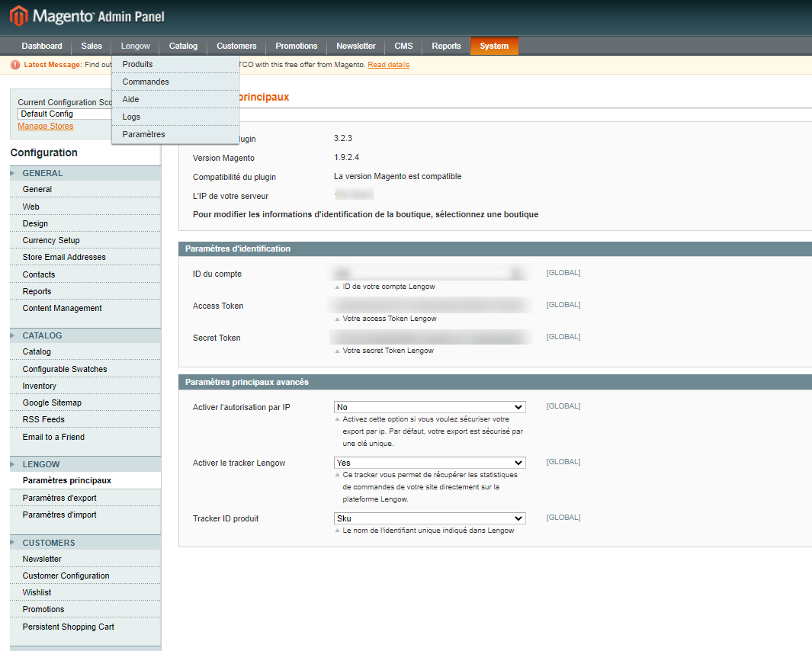Image resolution: width=812 pixels, height=651 pixels.
Task: Collapse the GENERAL section arrow
Action: coord(12,173)
